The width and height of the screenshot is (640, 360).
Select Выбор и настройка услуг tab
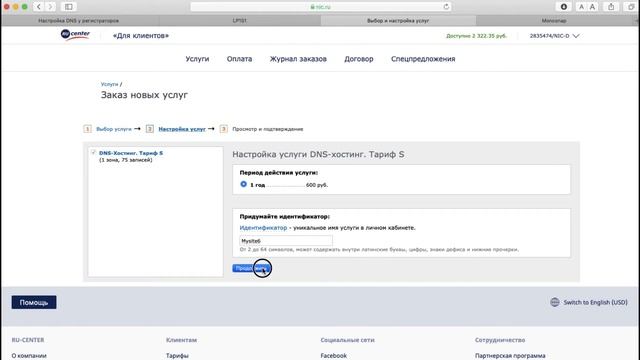[x=398, y=20]
